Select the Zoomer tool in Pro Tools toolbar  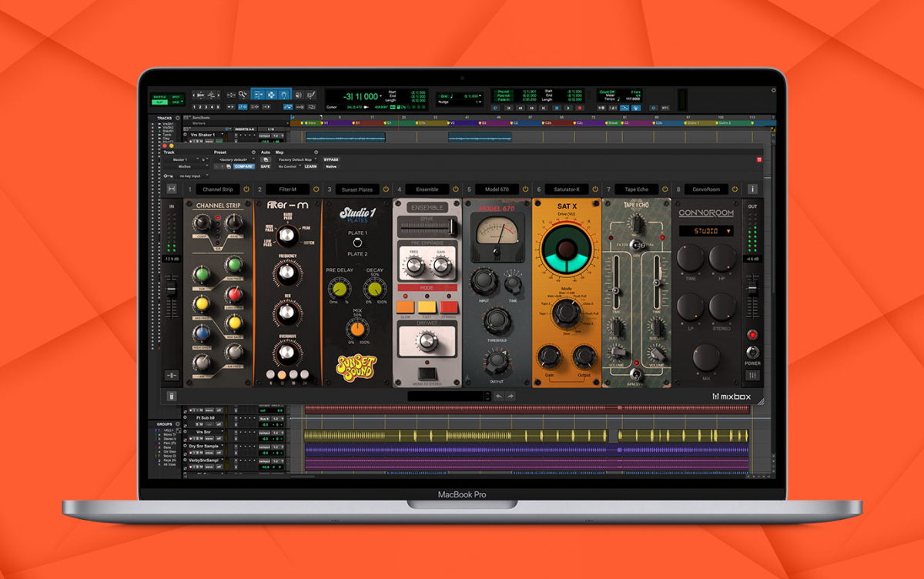243,94
